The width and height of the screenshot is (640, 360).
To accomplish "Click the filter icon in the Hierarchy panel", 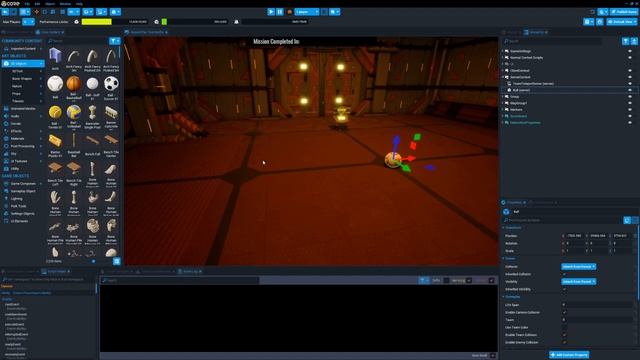I will coord(625,41).
